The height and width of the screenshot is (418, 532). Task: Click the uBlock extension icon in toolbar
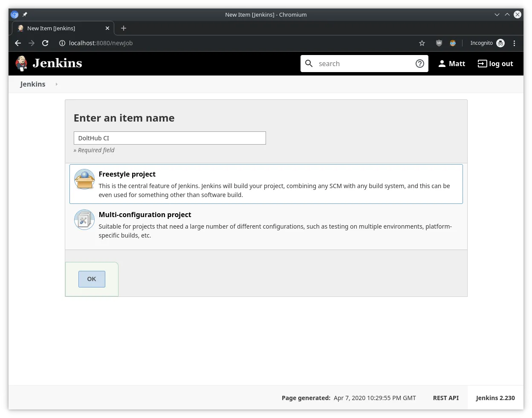click(x=439, y=43)
